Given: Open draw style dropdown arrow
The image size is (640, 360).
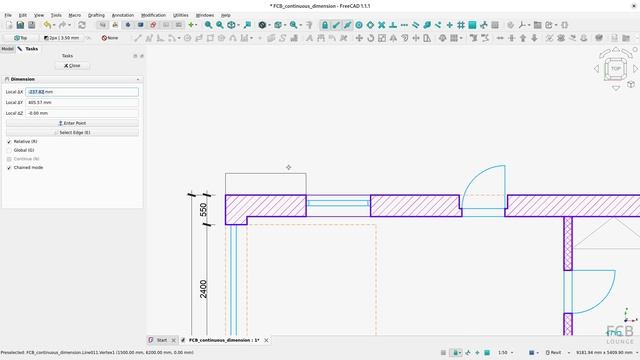Looking at the screenshot, I should 269,25.
